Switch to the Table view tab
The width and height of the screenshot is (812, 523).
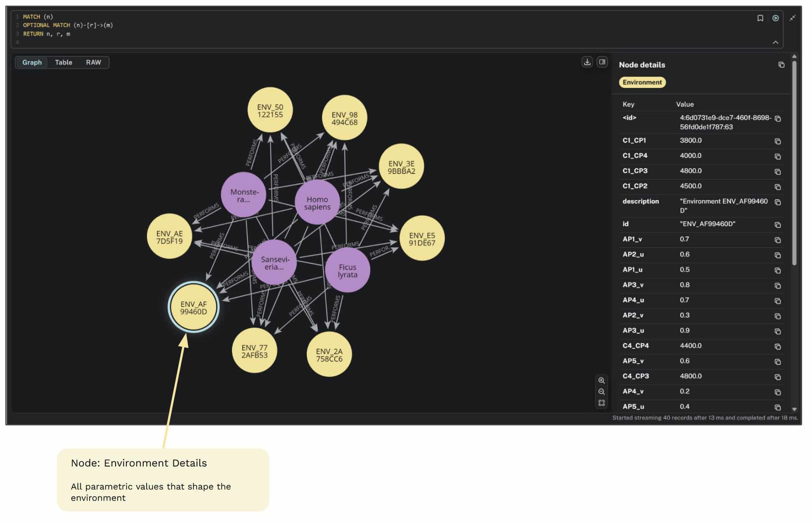point(64,62)
